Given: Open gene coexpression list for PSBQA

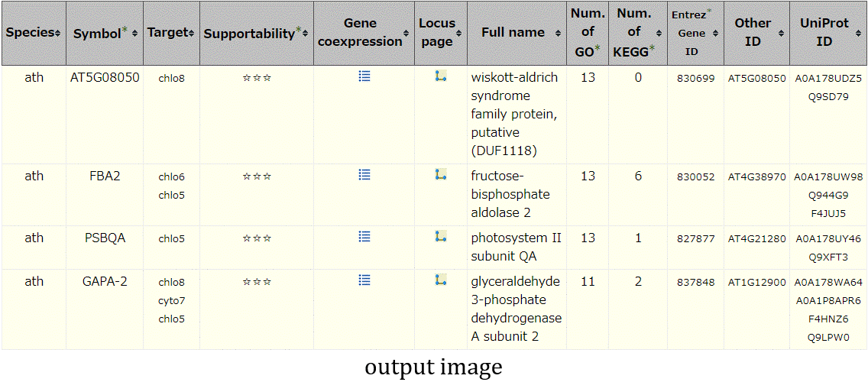Looking at the screenshot, I should [x=364, y=237].
